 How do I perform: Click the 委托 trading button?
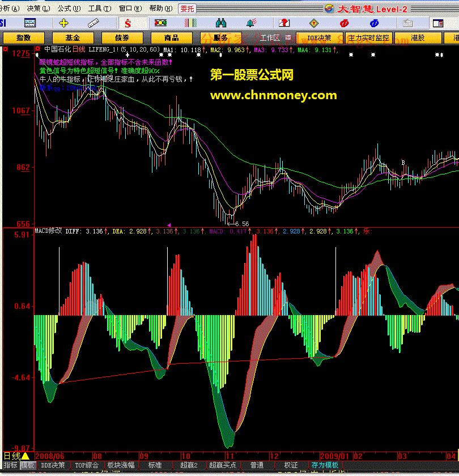187,9
